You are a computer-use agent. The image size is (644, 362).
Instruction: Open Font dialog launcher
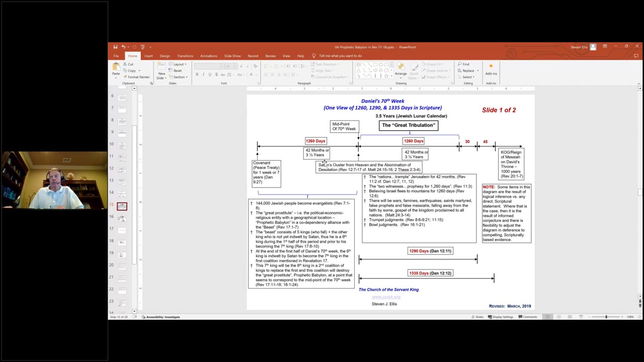pos(258,83)
